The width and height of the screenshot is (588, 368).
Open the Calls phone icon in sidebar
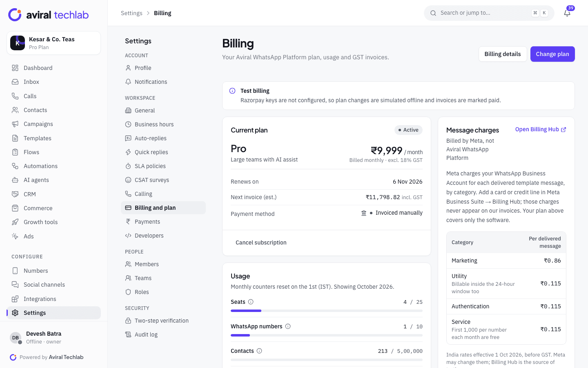(x=15, y=96)
